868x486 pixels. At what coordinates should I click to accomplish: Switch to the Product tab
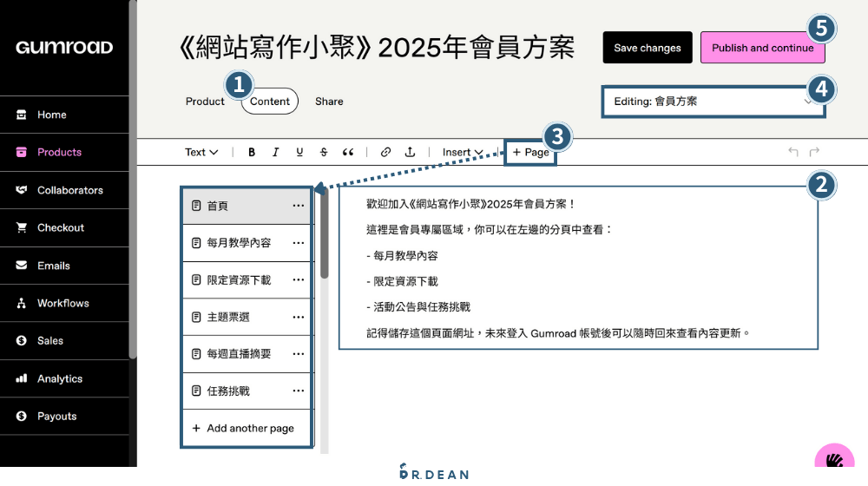tap(205, 102)
